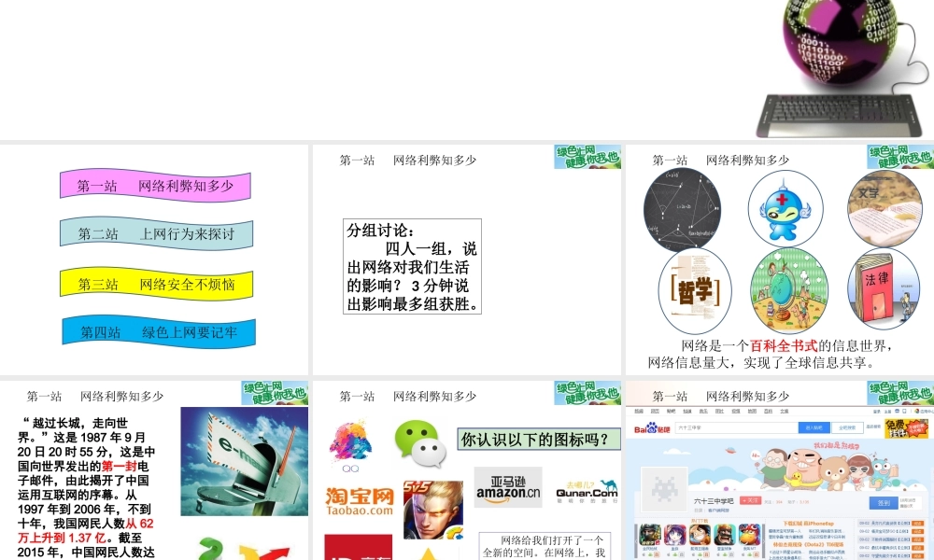
Task: Click green 绿色上网 logo on encyclopedia circles slide
Action: pos(900,157)
